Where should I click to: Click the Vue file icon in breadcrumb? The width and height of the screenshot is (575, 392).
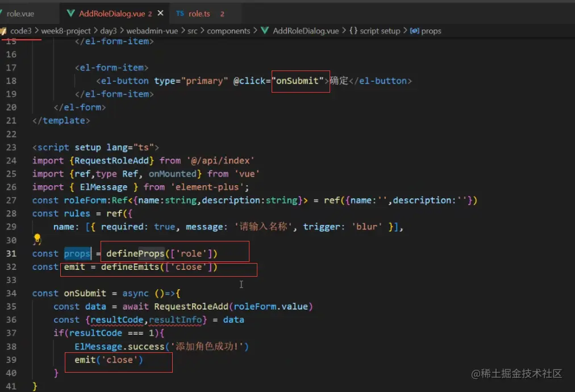[x=265, y=31]
